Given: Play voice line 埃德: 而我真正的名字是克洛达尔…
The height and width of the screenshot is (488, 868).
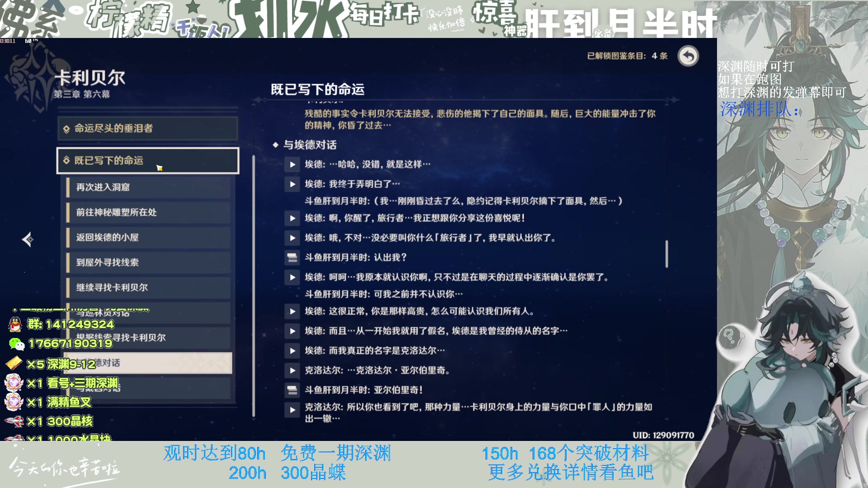Looking at the screenshot, I should pos(292,351).
